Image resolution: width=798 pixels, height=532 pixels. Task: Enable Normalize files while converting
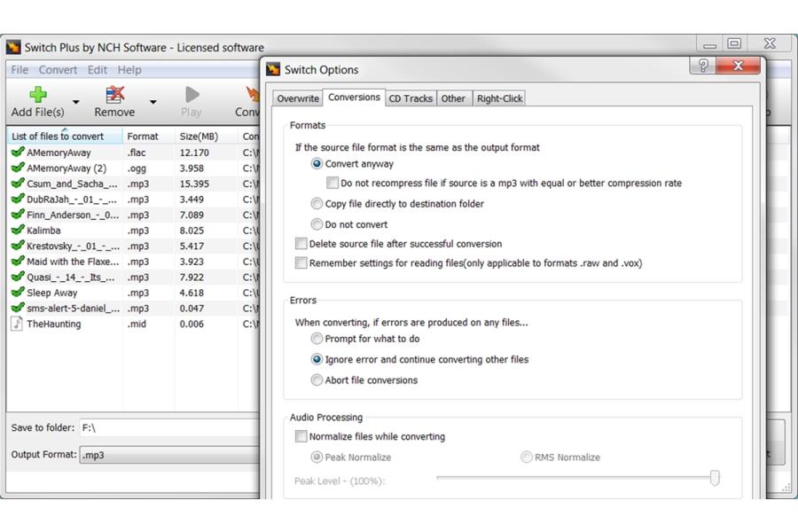coord(301,436)
